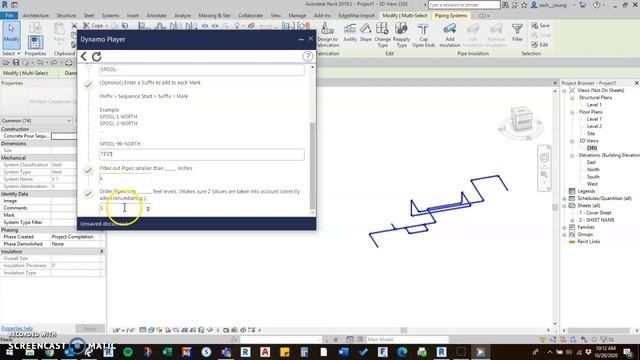This screenshot has width=640, height=360.
Task: Click the Design to Fabrication tool
Action: tap(328, 35)
